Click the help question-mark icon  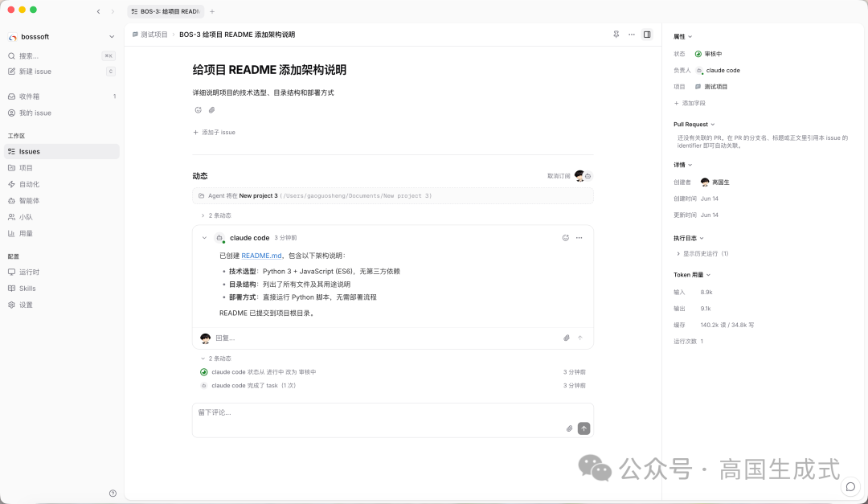pyautogui.click(x=113, y=494)
